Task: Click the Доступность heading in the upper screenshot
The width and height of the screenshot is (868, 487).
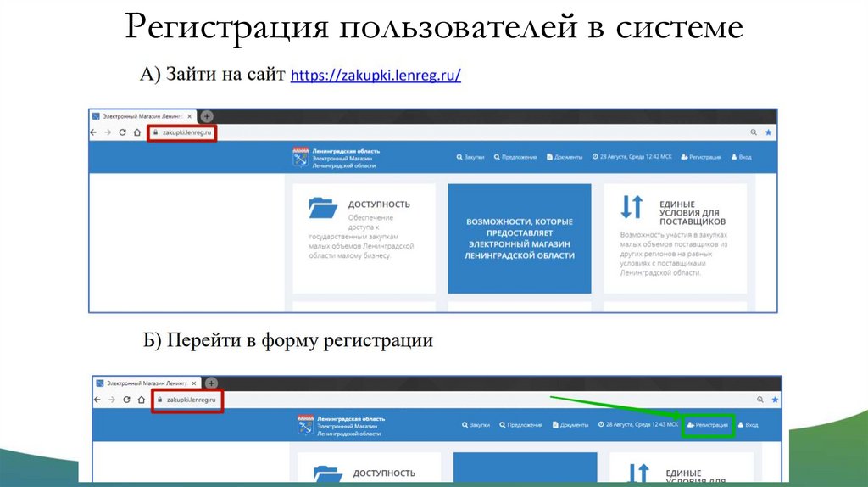Action: (x=379, y=204)
